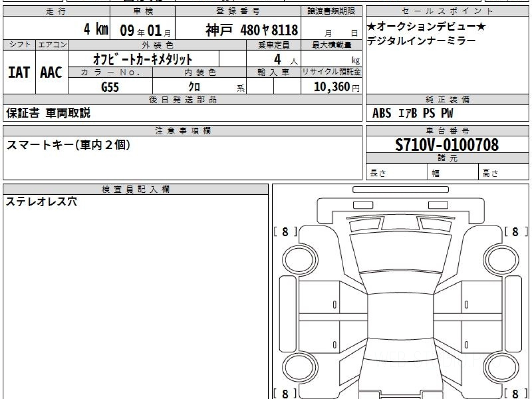Image resolution: width=532 pixels, height=399 pixels.
Task: Click the "諸元" header
Action: pos(447,158)
